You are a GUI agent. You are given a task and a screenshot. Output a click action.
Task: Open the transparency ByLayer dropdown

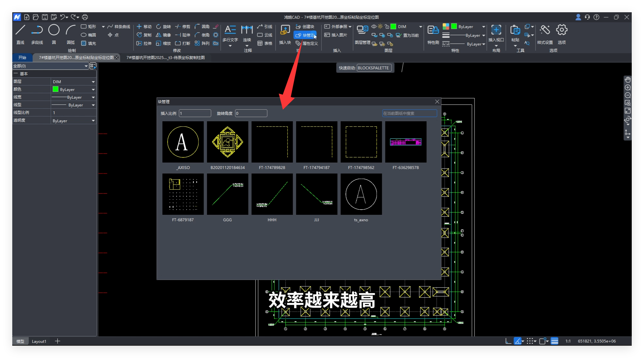click(x=93, y=121)
